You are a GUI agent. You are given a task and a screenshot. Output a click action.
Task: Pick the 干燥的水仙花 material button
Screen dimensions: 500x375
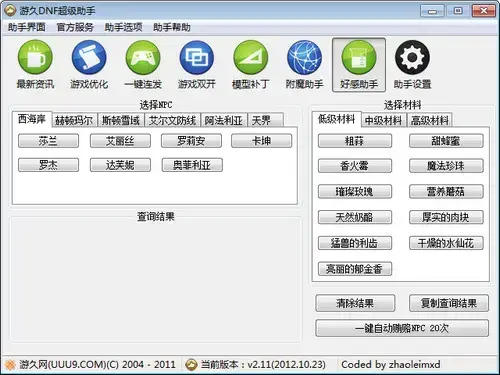tap(446, 243)
